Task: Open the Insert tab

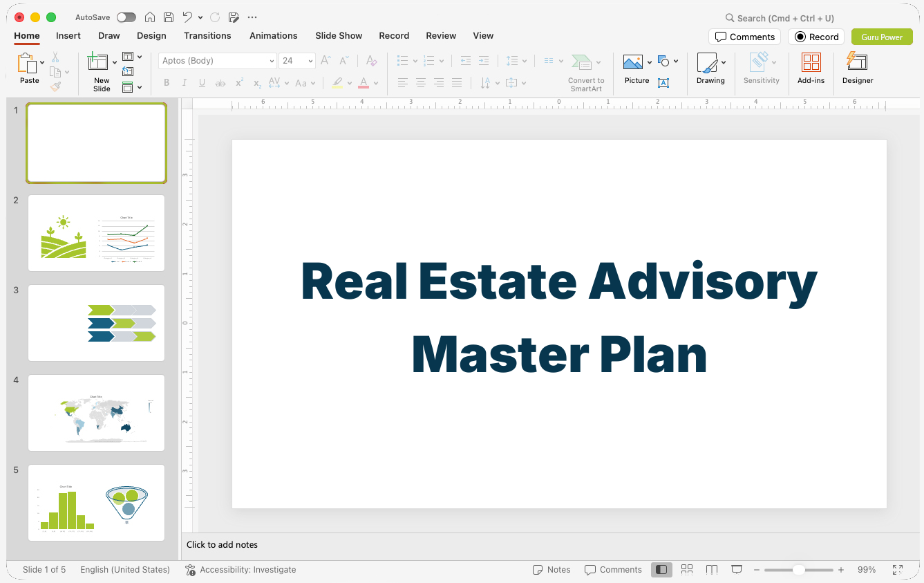Action: coord(68,36)
